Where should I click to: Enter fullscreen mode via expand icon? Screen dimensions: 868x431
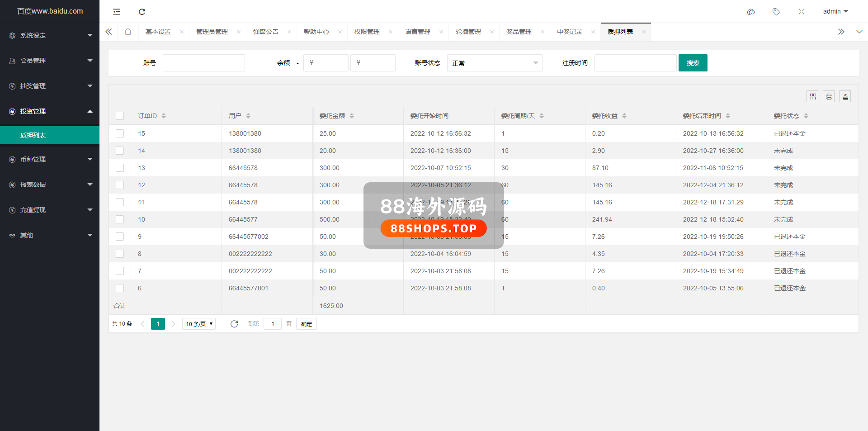(x=802, y=12)
